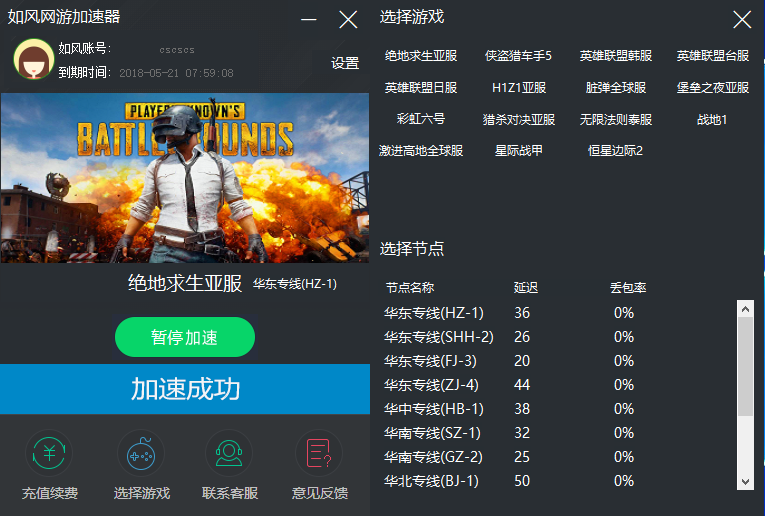The height and width of the screenshot is (516, 765).
Task: Select game 脏弹全球服
Action: pos(616,88)
